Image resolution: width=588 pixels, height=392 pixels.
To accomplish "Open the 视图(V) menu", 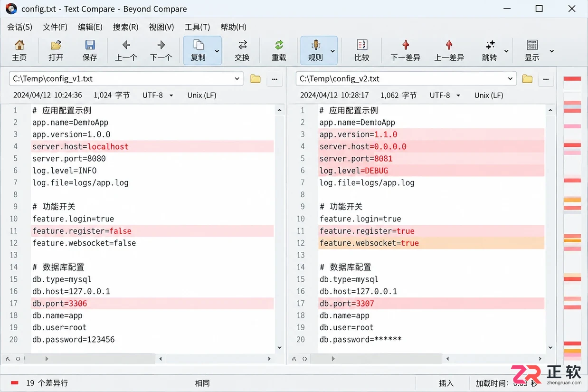I will coord(161,27).
